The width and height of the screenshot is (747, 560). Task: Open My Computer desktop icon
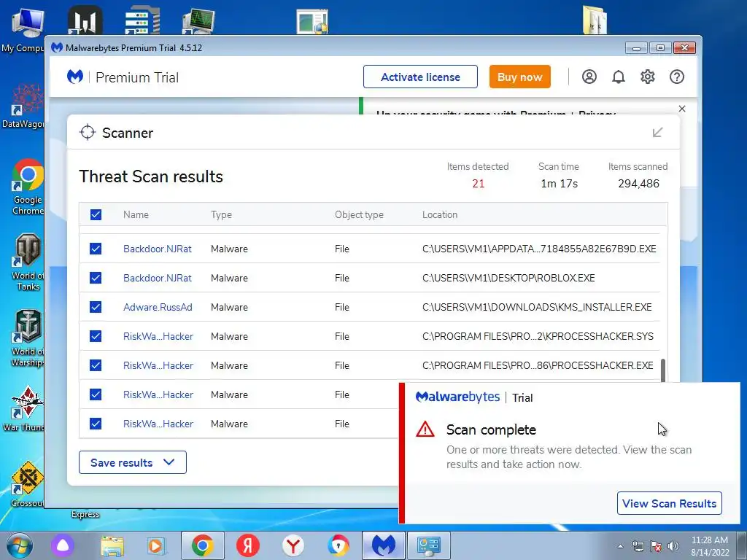pos(24,29)
